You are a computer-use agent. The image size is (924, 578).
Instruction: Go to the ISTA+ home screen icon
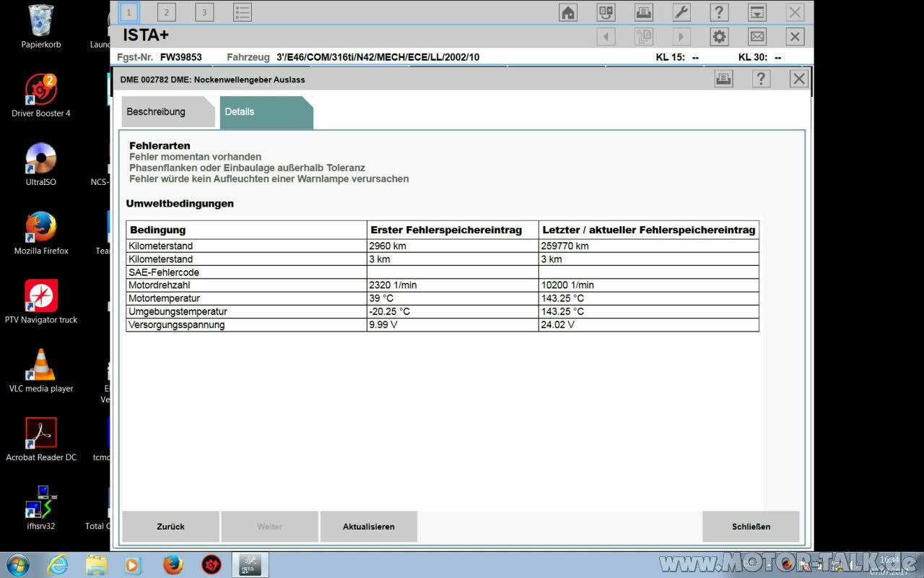[568, 12]
